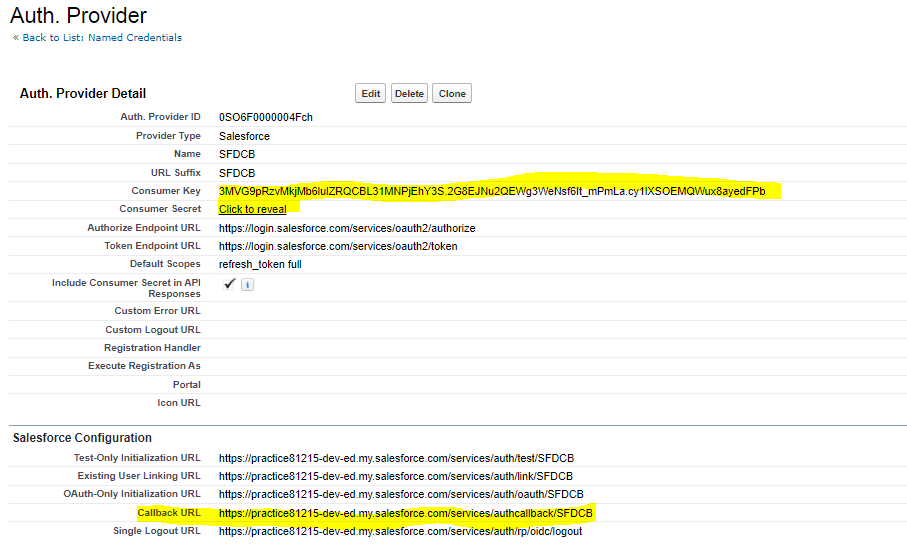This screenshot has width=907, height=552.
Task: Click the Salesforce Configuration heading
Action: [x=82, y=438]
